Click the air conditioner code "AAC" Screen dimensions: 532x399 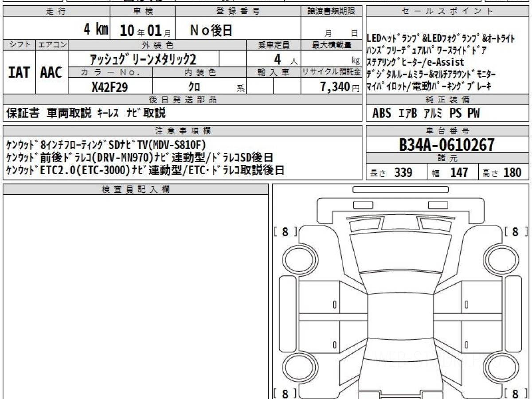pyautogui.click(x=51, y=72)
